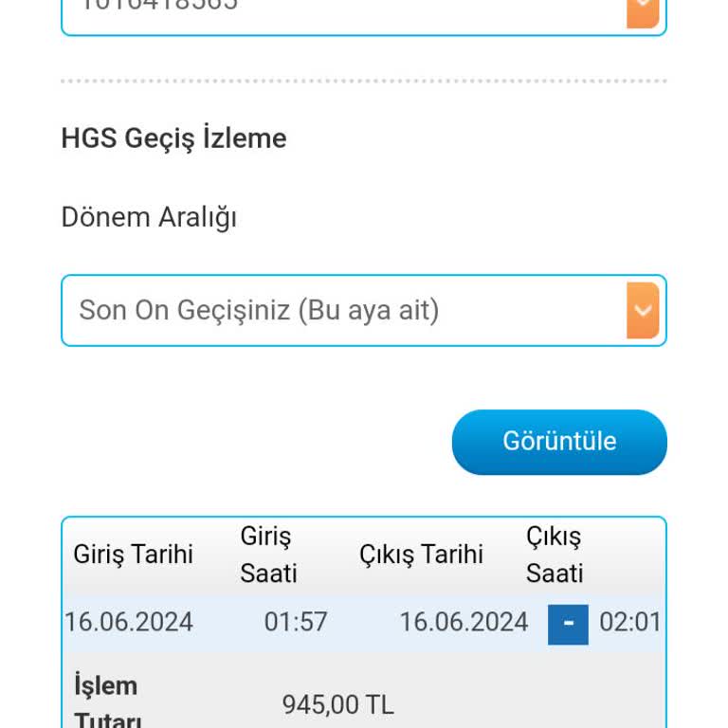728x728 pixels.
Task: Click the Giriş Tarihi column header
Action: pyautogui.click(x=133, y=555)
